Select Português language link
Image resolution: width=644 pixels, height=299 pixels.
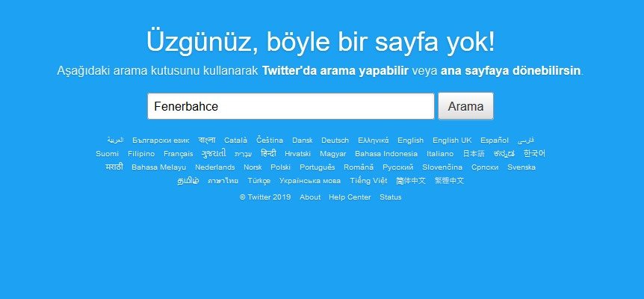pos(317,167)
